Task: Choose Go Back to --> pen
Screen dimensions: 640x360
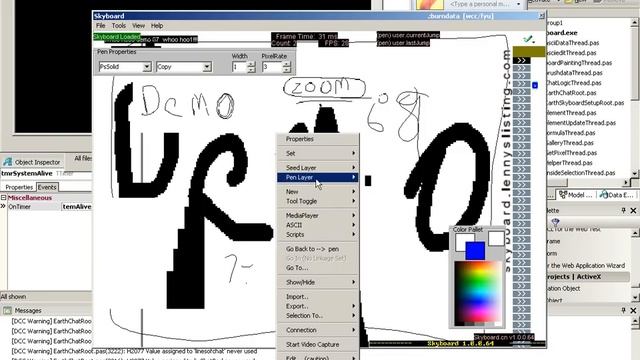Action: [x=318, y=249]
